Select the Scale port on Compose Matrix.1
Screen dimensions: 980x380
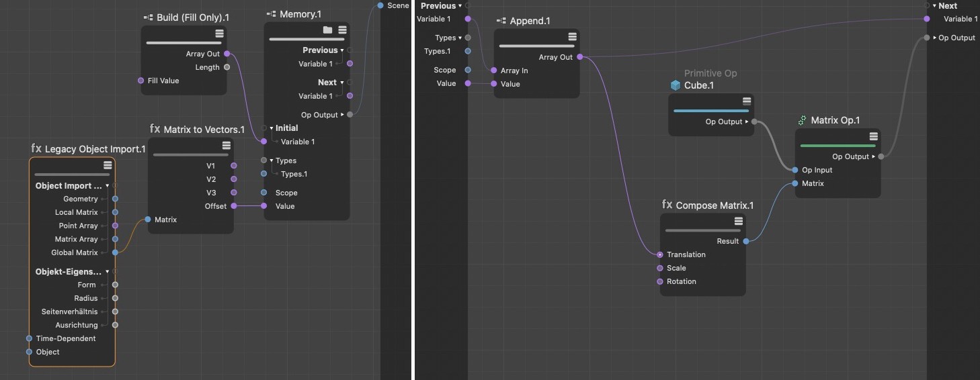(x=660, y=268)
